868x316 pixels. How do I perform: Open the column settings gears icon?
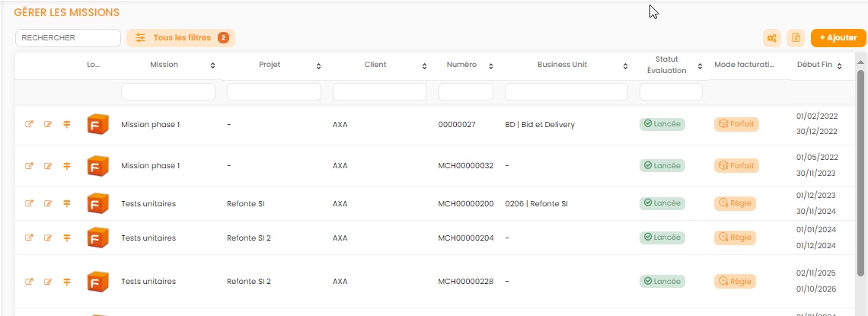point(772,38)
